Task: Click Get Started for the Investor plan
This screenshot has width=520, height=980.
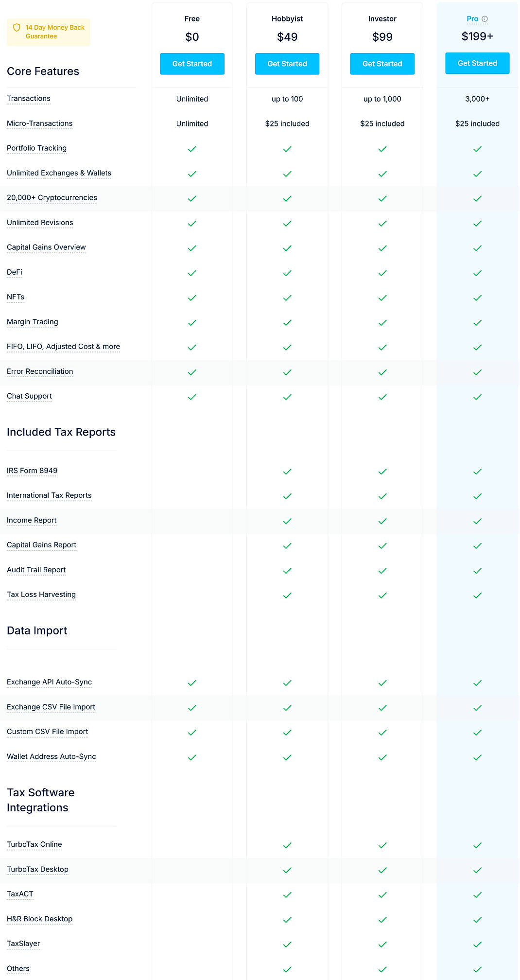Action: point(382,64)
